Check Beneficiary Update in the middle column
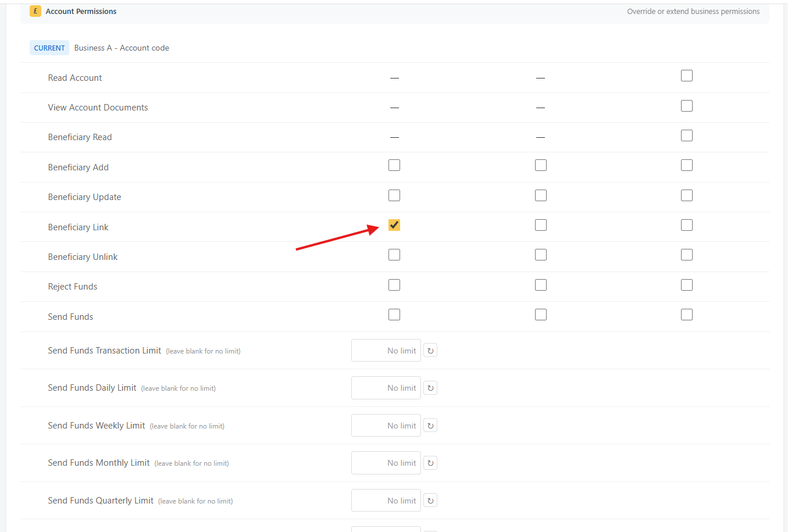The width and height of the screenshot is (788, 532). click(x=540, y=195)
